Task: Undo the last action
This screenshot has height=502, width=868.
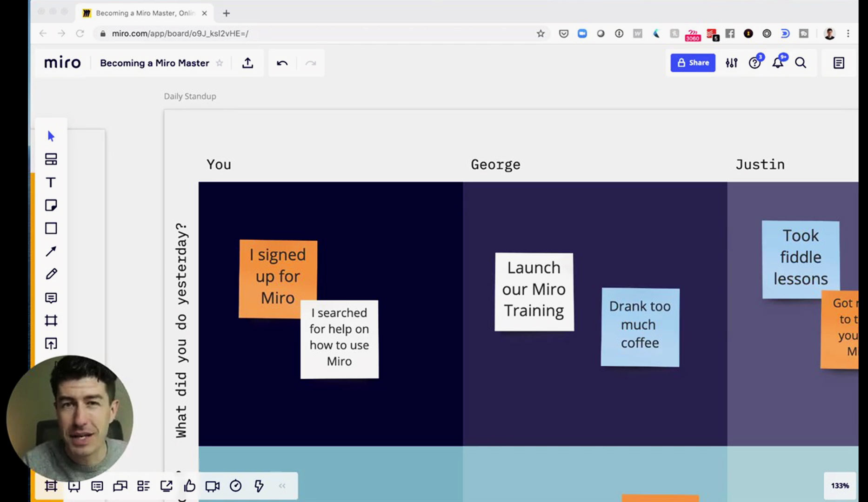Action: tap(282, 63)
